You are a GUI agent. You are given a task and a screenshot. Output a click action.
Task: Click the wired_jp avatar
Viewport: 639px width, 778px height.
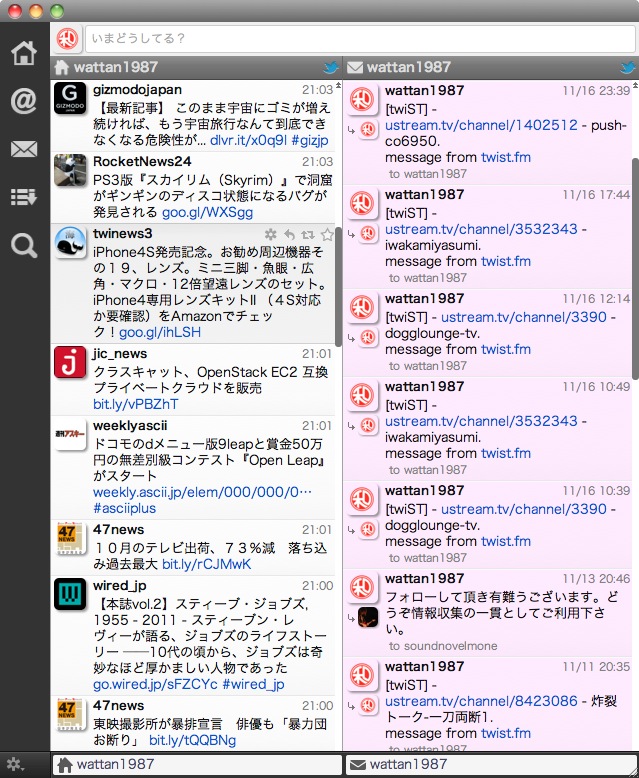point(70,594)
